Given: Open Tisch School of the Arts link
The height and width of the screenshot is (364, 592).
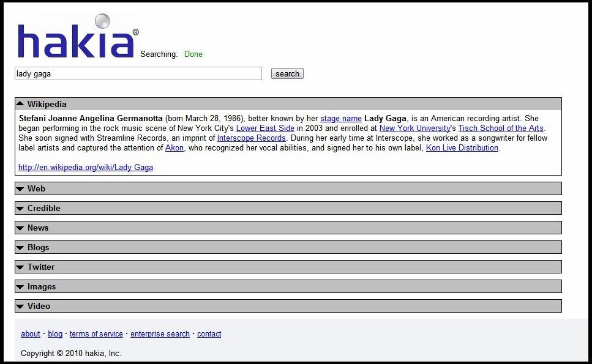Looking at the screenshot, I should [x=501, y=128].
